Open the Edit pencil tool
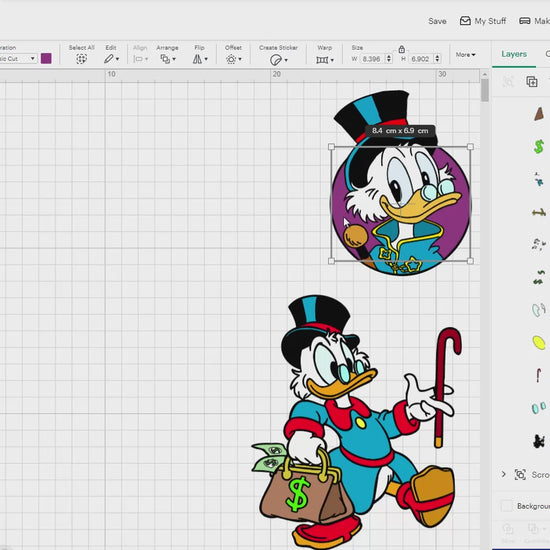Image resolution: width=550 pixels, height=550 pixels. pos(108,59)
